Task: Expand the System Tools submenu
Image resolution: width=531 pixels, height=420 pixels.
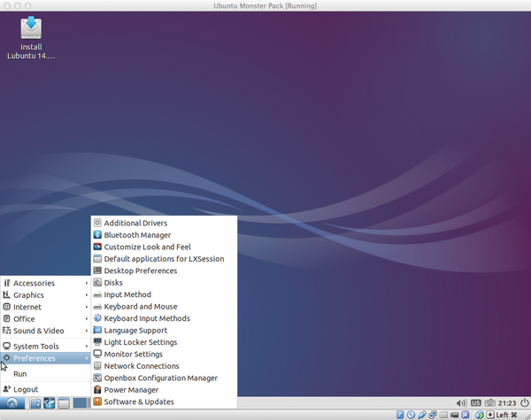Action: (45, 346)
